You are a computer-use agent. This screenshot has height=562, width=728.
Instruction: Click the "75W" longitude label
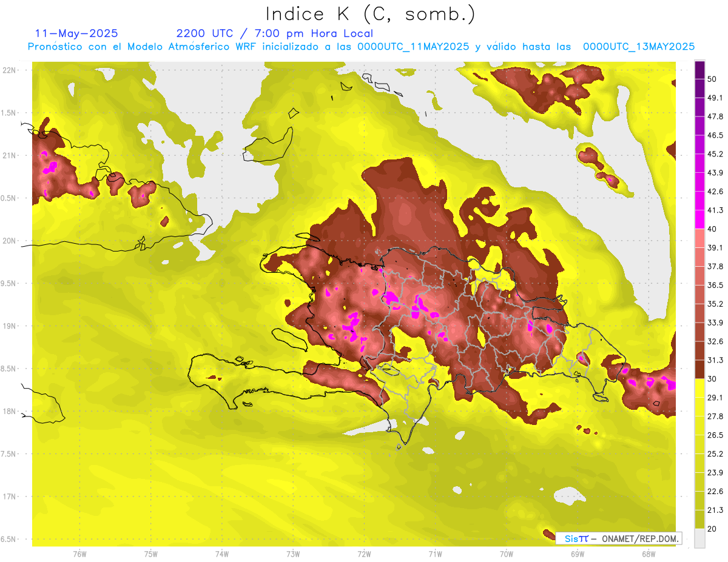point(151,554)
